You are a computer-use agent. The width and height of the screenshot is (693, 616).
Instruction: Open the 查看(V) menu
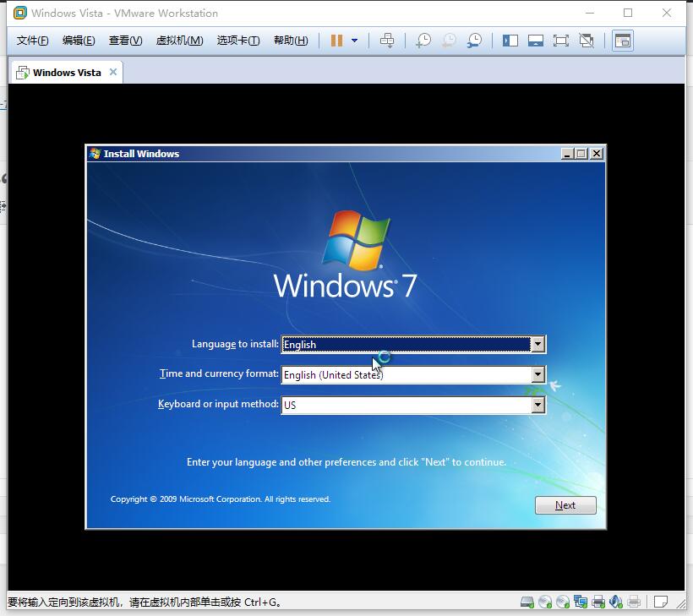coord(126,41)
